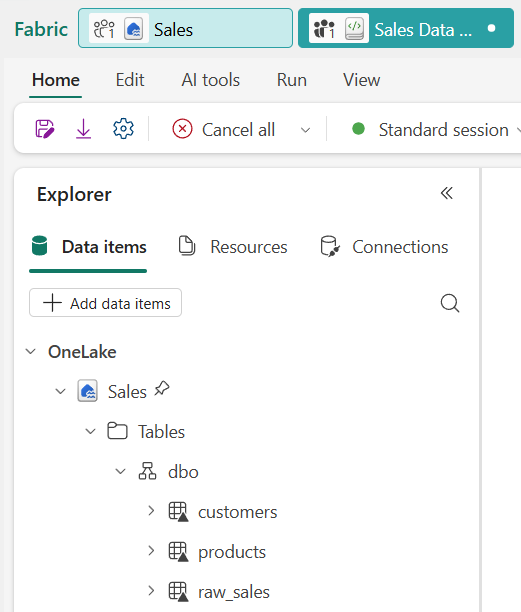Viewport: 521px width, 612px height.
Task: Click the red Cancel all circle icon
Action: (182, 129)
